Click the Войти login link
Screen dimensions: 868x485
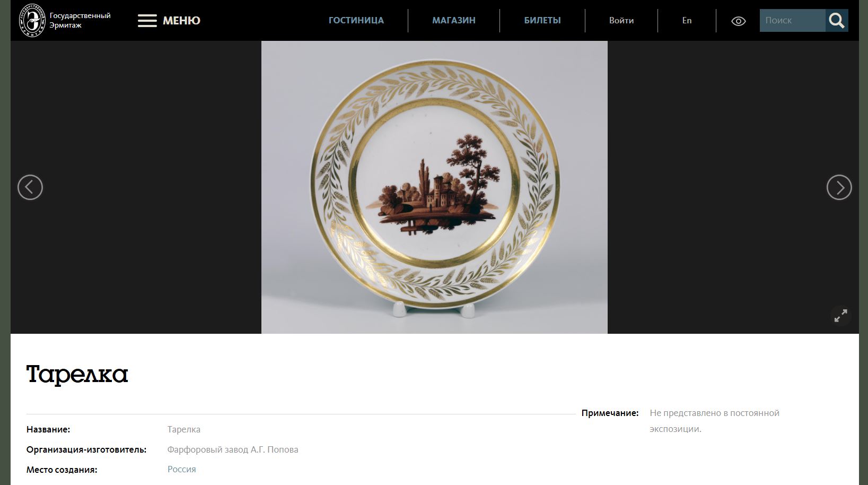(621, 20)
